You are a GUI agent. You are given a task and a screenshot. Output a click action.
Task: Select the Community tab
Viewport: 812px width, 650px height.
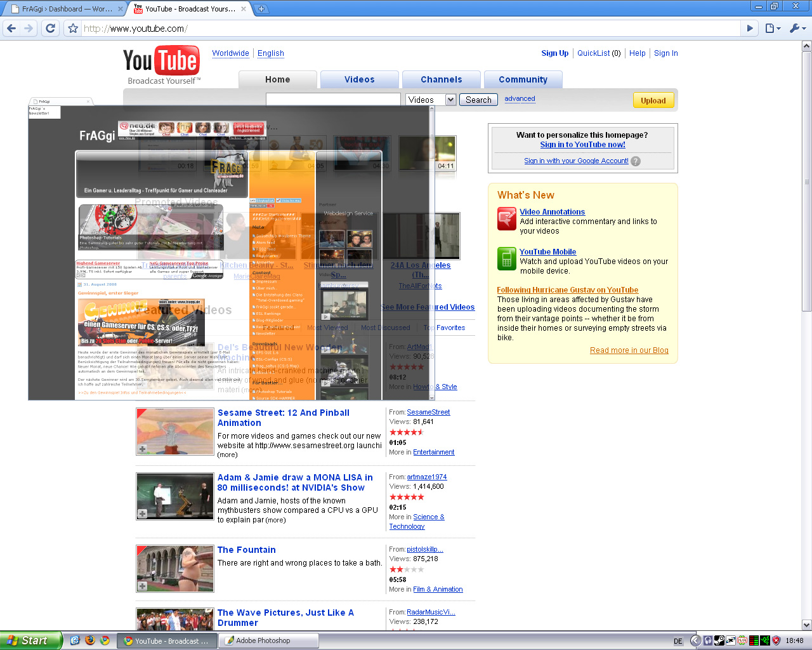[x=523, y=80]
